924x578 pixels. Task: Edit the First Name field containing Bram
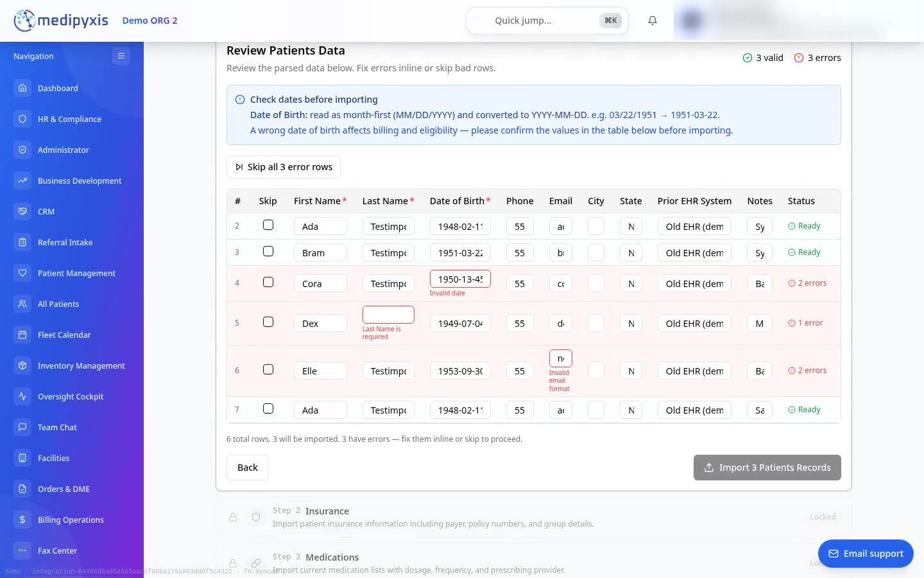320,252
